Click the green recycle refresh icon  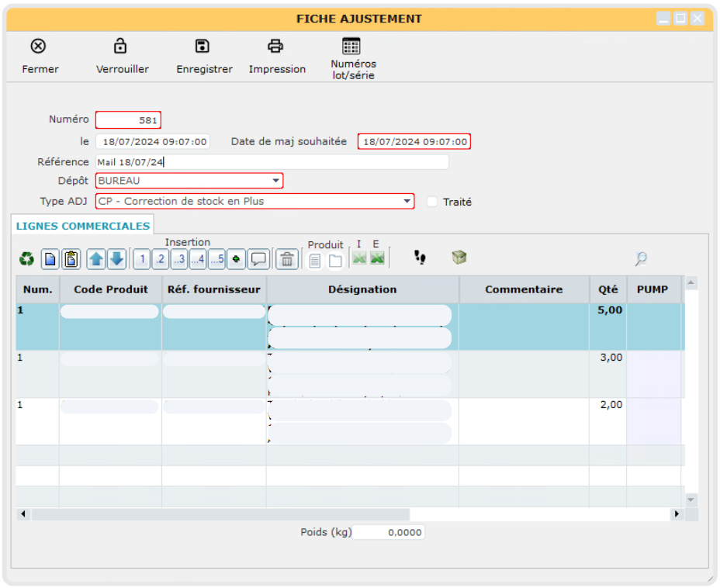pos(27,259)
